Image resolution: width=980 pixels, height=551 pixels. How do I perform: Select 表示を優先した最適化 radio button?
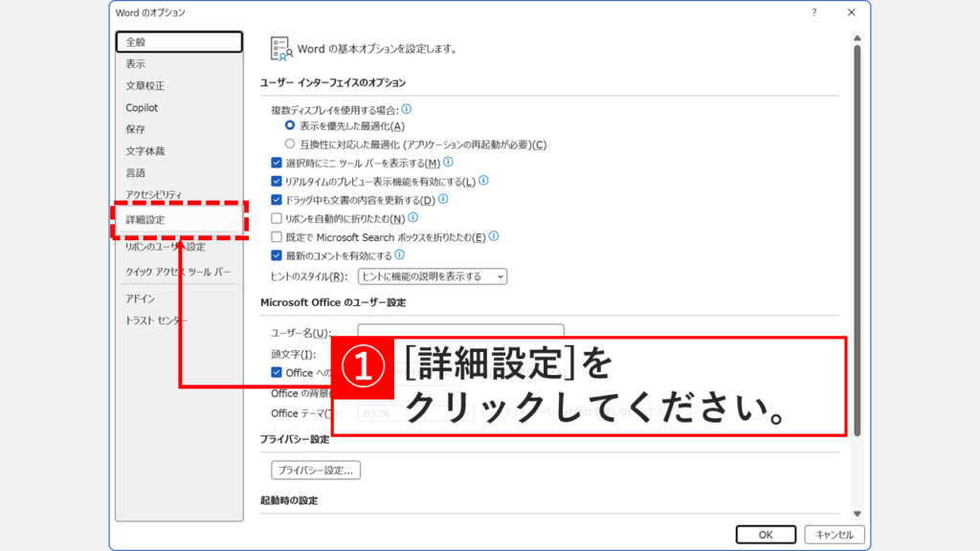click(289, 125)
